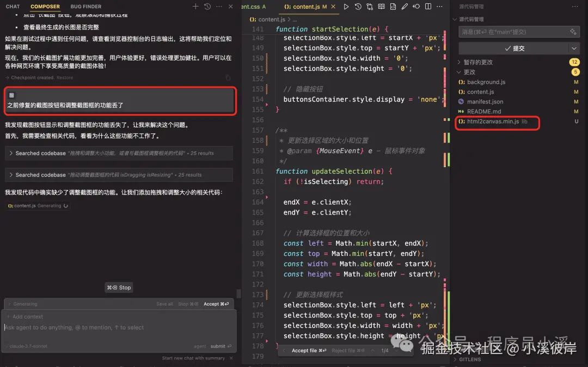Image resolution: width=588 pixels, height=367 pixels.
Task: Click the code file icon in the toolbar
Action: [x=394, y=7]
